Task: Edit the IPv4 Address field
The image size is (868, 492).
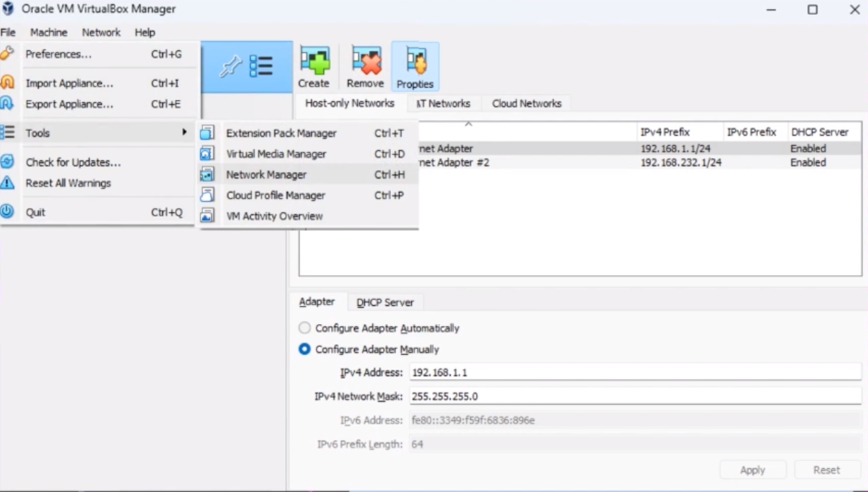Action: [635, 372]
